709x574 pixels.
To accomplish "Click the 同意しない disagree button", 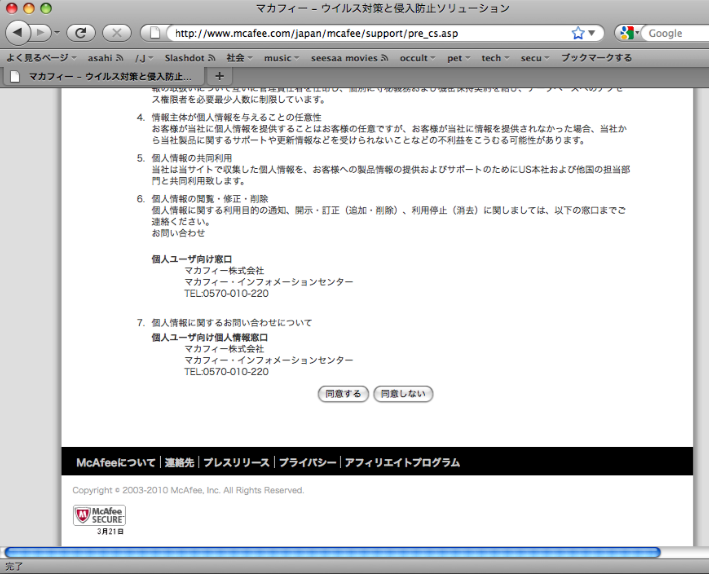I will point(403,394).
